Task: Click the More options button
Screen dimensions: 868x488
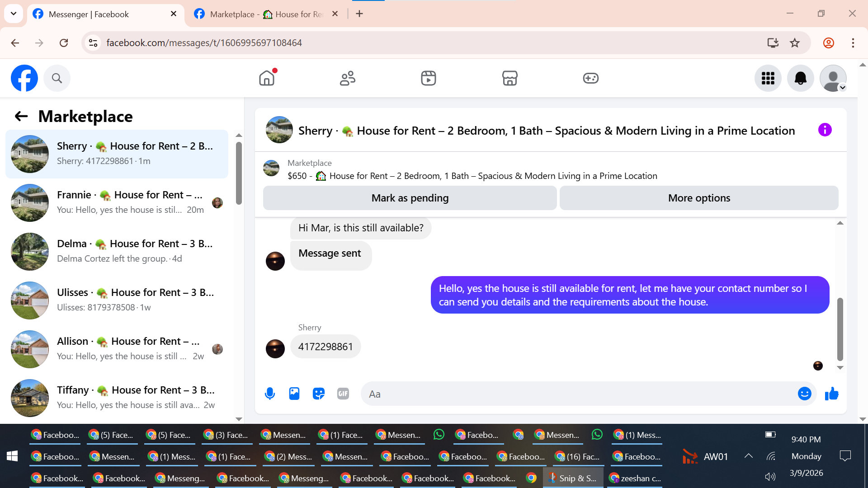Action: pyautogui.click(x=698, y=198)
